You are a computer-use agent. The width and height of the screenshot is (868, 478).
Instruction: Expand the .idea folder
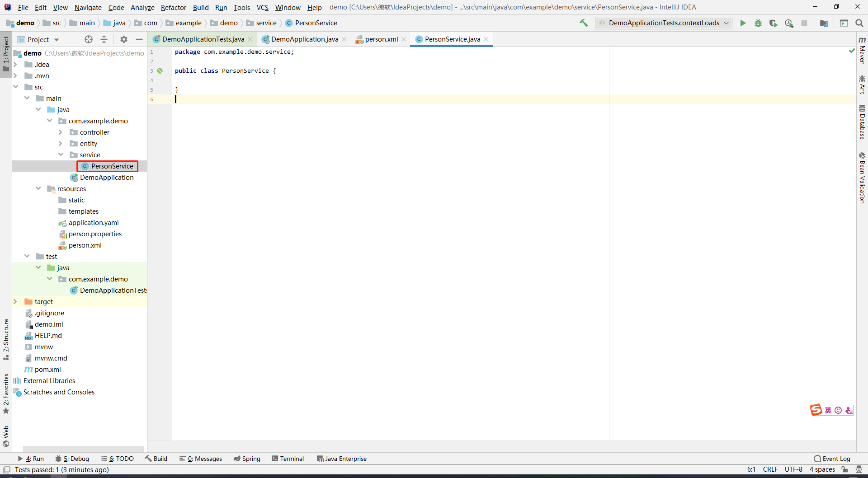point(15,65)
